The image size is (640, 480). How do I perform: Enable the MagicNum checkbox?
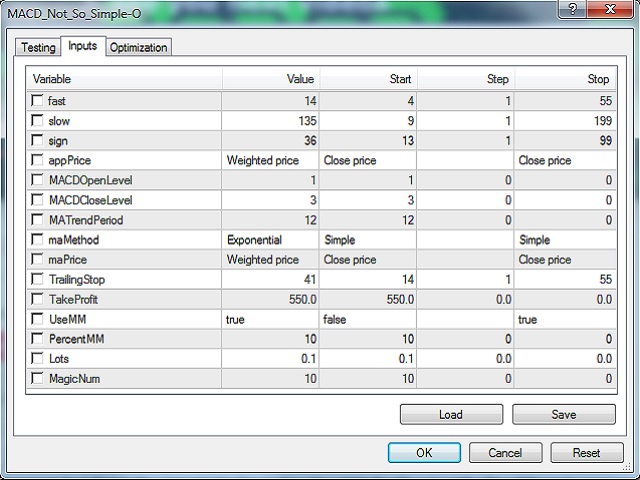tap(38, 379)
